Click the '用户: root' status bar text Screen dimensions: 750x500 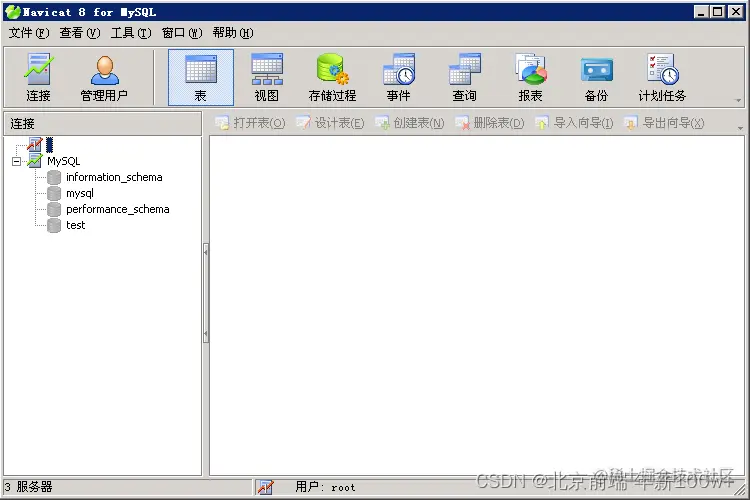(325, 487)
